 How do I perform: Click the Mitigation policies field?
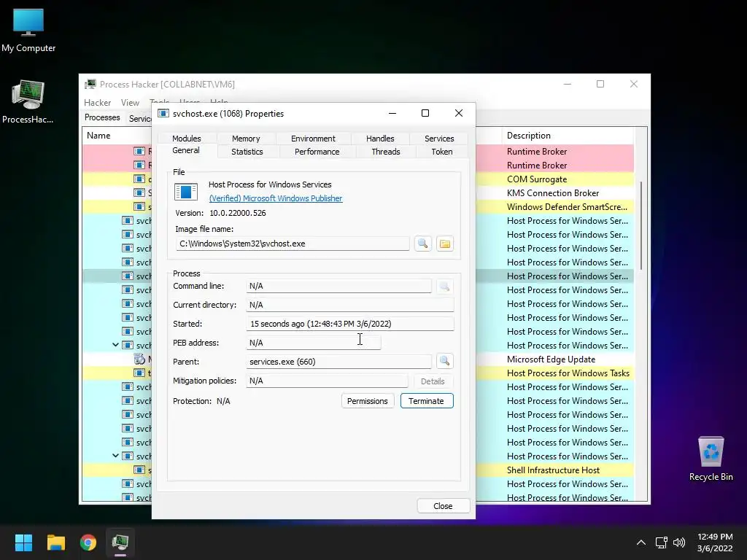click(x=327, y=381)
